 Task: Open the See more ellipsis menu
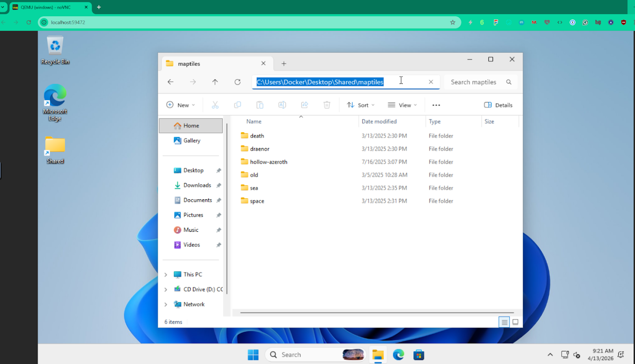click(x=436, y=105)
